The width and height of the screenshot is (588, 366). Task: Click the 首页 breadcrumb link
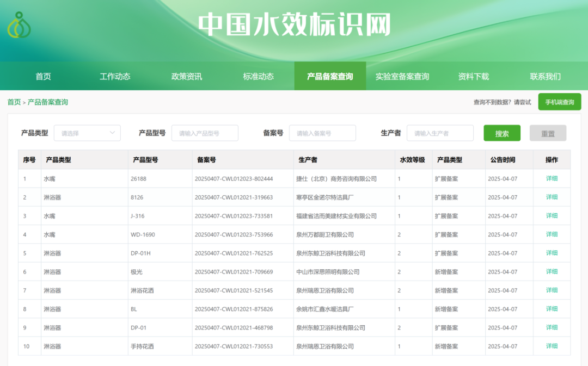coord(14,102)
